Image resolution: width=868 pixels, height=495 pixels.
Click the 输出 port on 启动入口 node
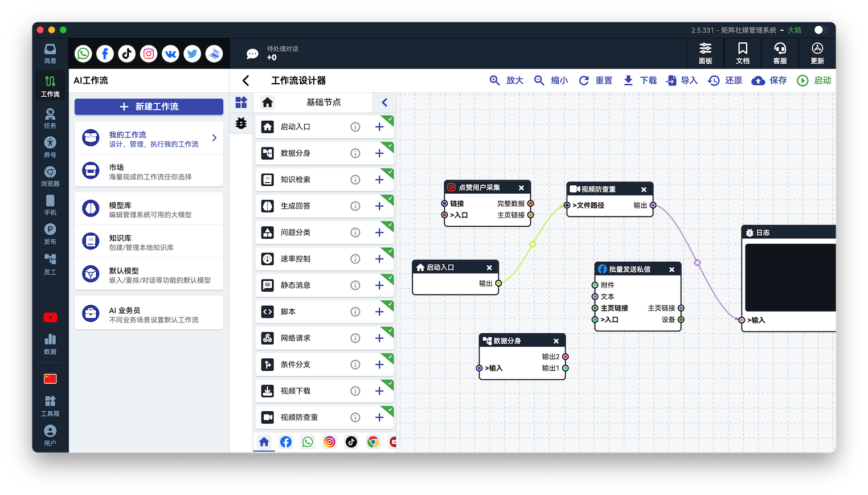click(498, 283)
